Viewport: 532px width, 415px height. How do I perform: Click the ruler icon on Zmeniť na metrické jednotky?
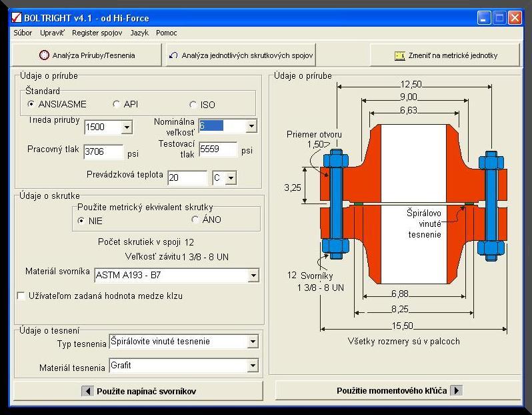pyautogui.click(x=400, y=55)
